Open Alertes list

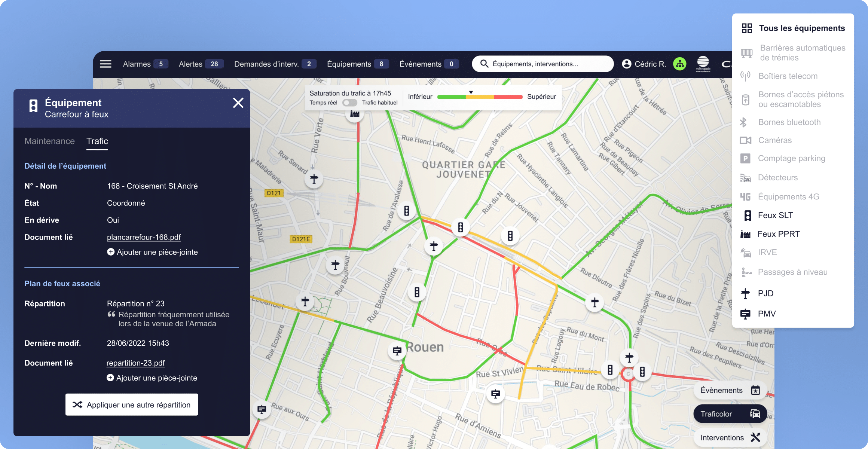(201, 64)
